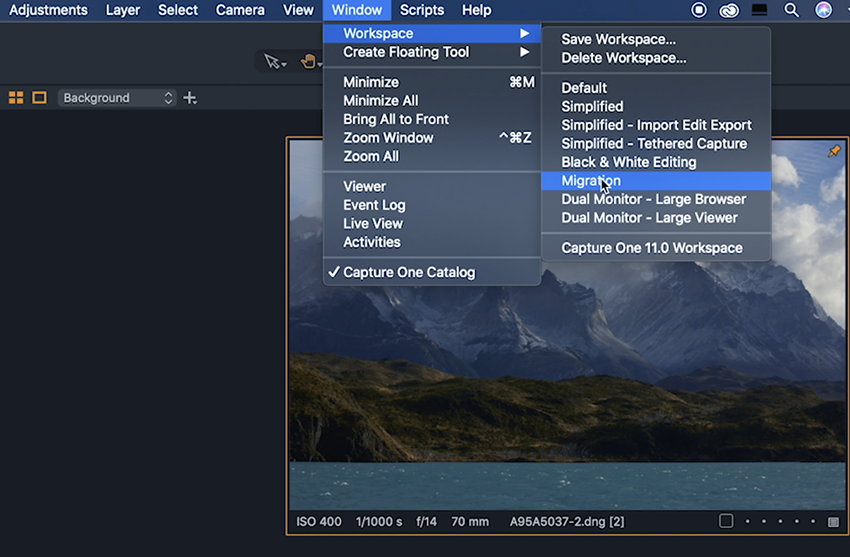The image size is (850, 557).
Task: Click the 70 mm focal length value
Action: point(470,522)
